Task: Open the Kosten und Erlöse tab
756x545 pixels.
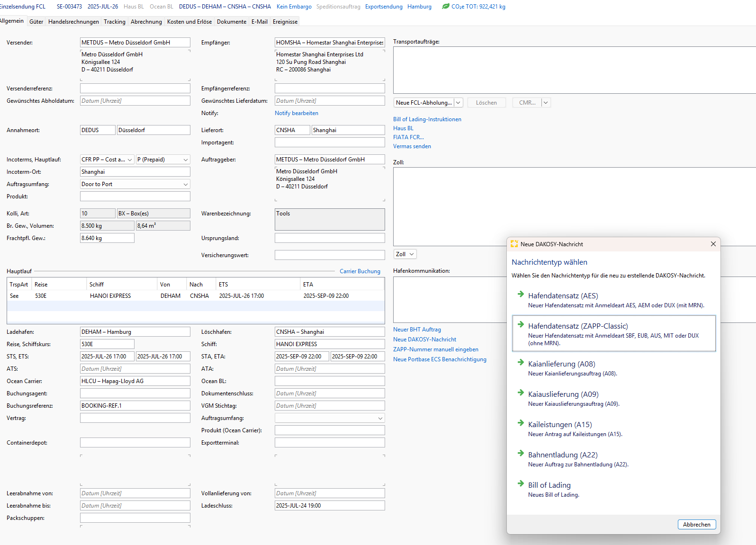Action: pyautogui.click(x=189, y=22)
